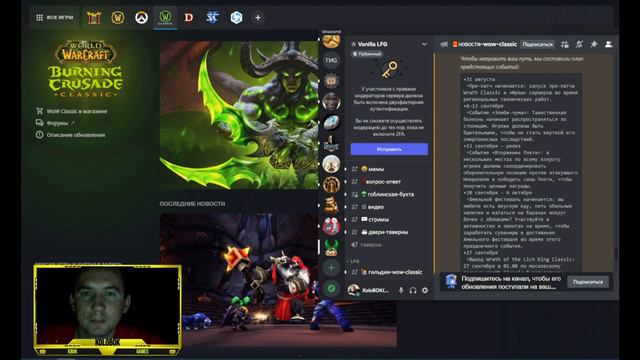Add a game with the plus button
640x360 pixels.
(258, 18)
